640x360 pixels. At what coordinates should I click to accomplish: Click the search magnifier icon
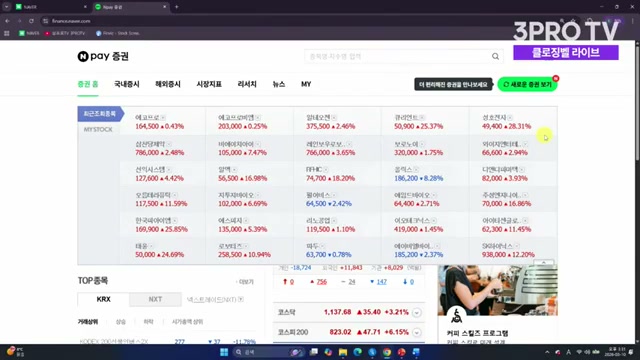pyautogui.click(x=495, y=56)
